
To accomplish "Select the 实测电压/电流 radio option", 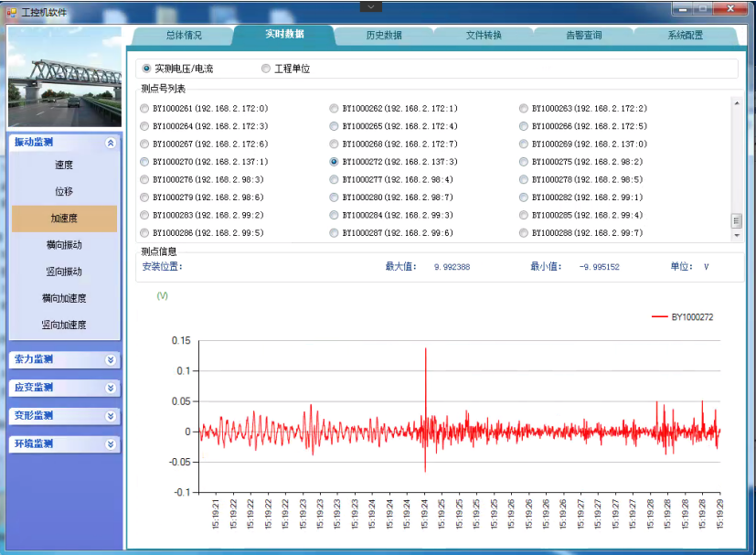I will [146, 69].
